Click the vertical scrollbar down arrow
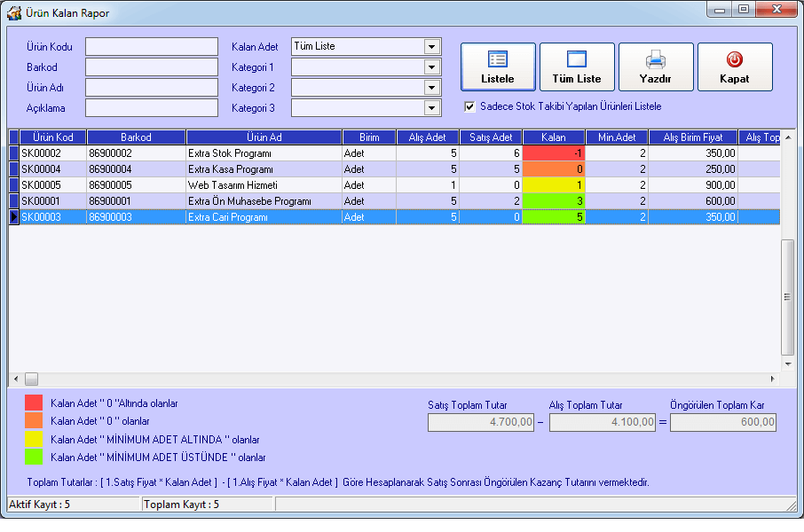The height and width of the screenshot is (532, 804). (x=788, y=364)
